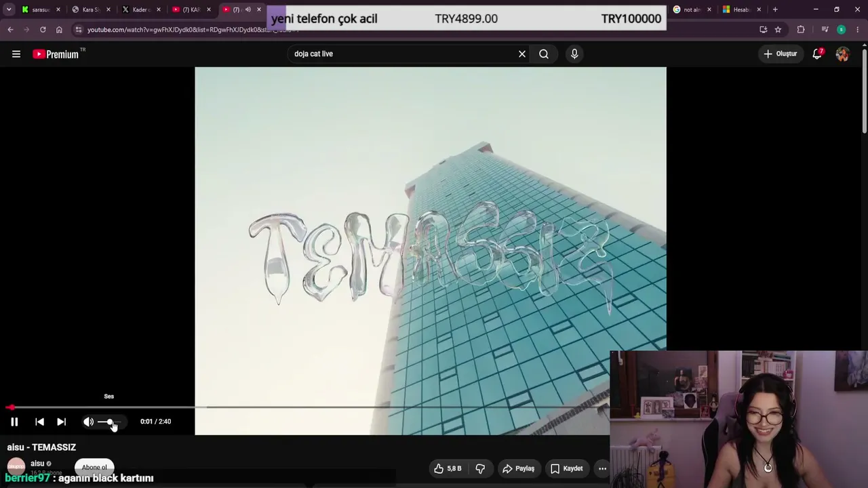Subscribe with the Abone ol button

(x=94, y=468)
